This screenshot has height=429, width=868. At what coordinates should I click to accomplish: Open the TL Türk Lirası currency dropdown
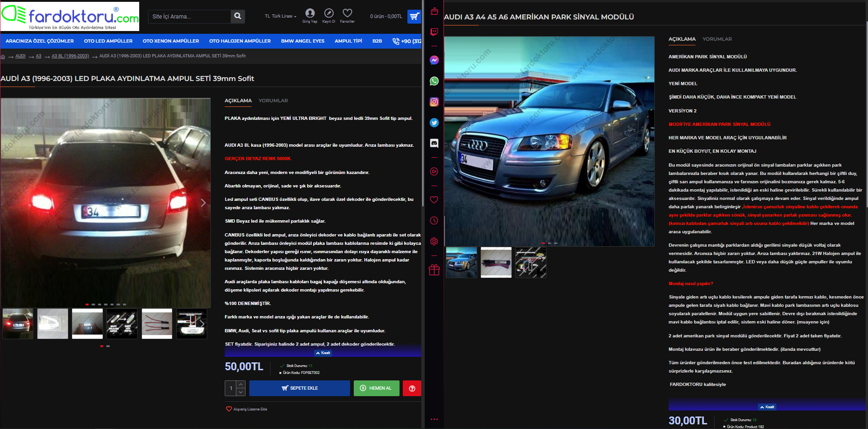tap(280, 16)
